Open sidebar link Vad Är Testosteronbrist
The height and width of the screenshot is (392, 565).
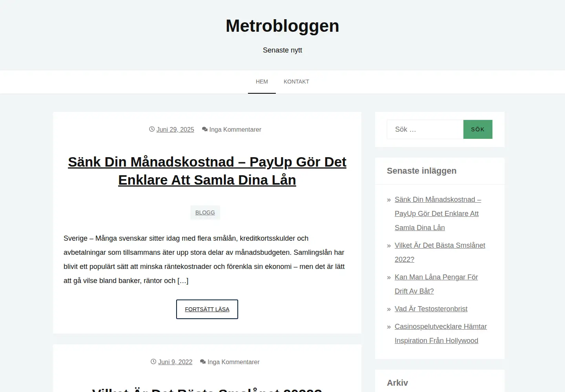pyautogui.click(x=431, y=309)
